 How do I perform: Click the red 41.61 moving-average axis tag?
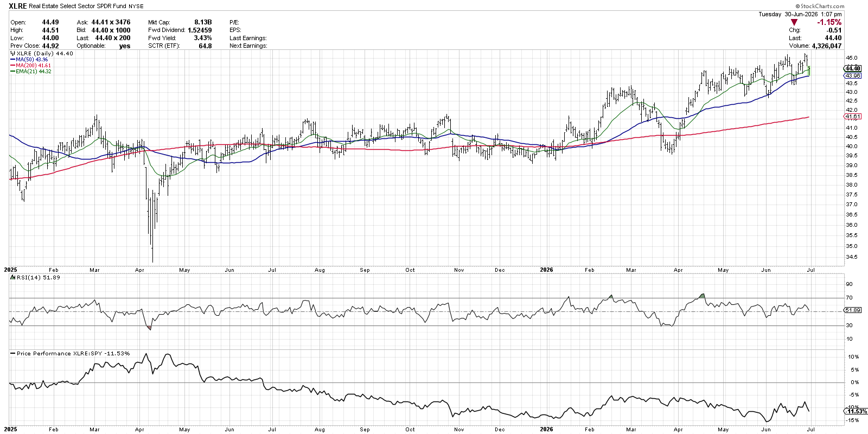[853, 117]
